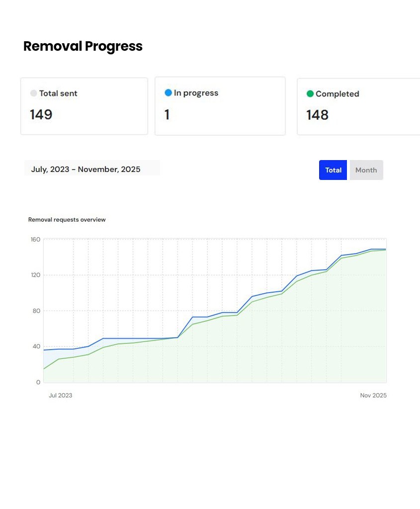Click the Removal requests overview chart title

pos(67,219)
